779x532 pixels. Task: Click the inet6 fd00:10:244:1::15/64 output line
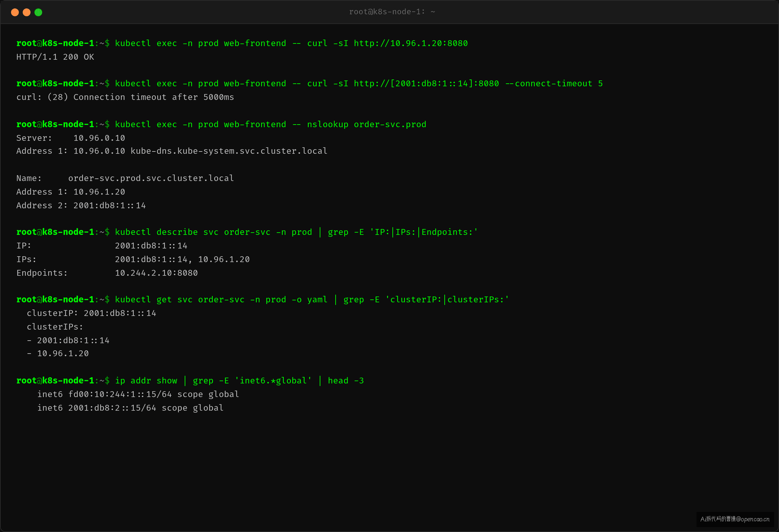pyautogui.click(x=138, y=394)
